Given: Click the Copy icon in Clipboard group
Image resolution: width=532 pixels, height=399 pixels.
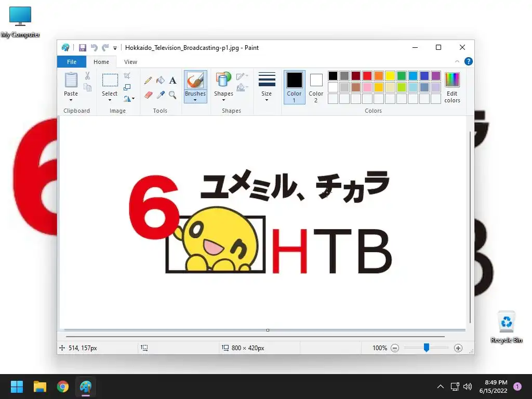Looking at the screenshot, I should coord(87,87).
